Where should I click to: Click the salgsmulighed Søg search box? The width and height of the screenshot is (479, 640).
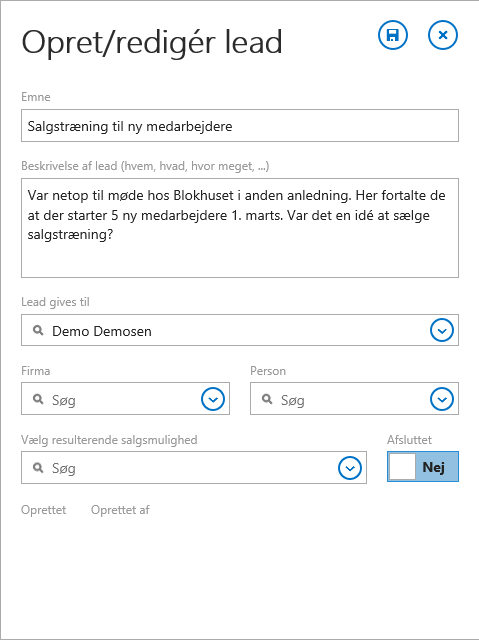click(194, 468)
